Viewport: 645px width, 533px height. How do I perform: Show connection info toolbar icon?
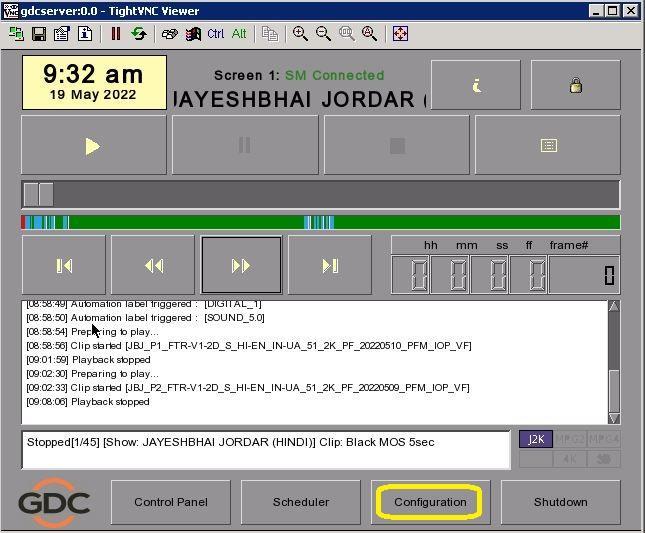(x=85, y=34)
